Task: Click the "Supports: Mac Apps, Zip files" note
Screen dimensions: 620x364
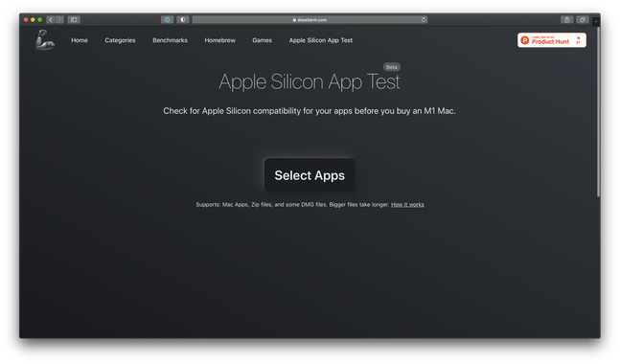Action: tap(292, 204)
